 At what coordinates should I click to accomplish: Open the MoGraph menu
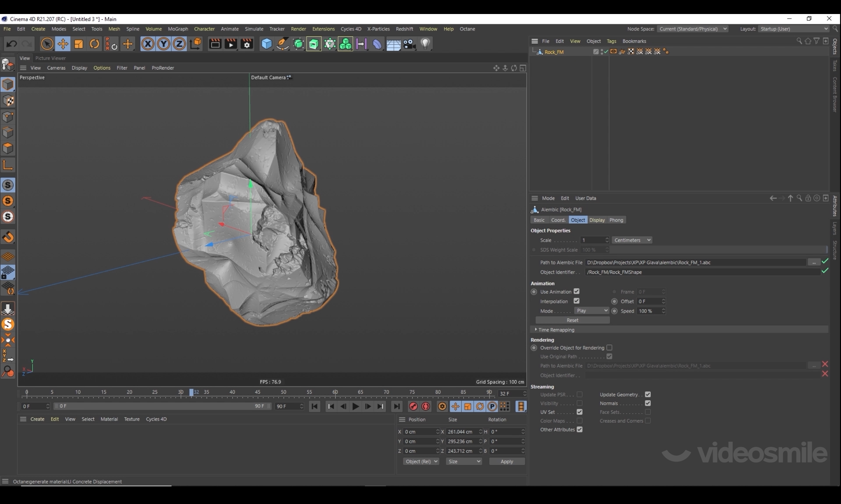click(x=178, y=29)
